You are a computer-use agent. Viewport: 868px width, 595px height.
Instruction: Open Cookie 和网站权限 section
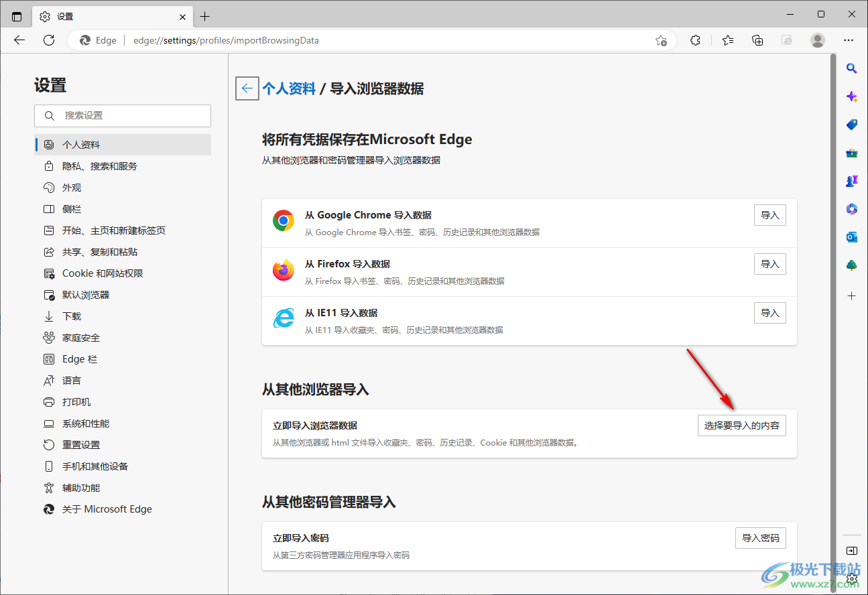(x=123, y=273)
